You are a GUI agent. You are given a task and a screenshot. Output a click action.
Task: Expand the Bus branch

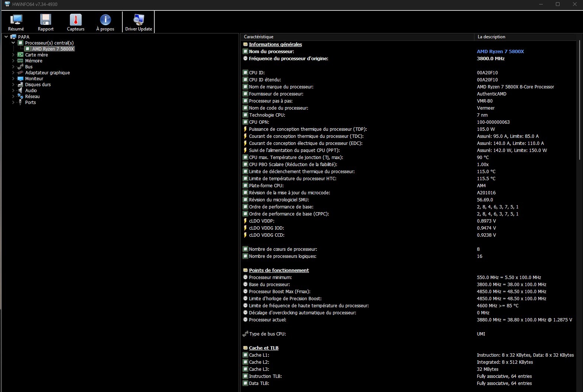tap(13, 67)
